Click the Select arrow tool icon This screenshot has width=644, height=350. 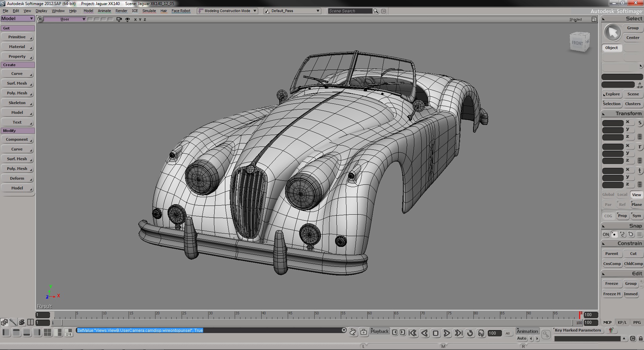click(612, 33)
